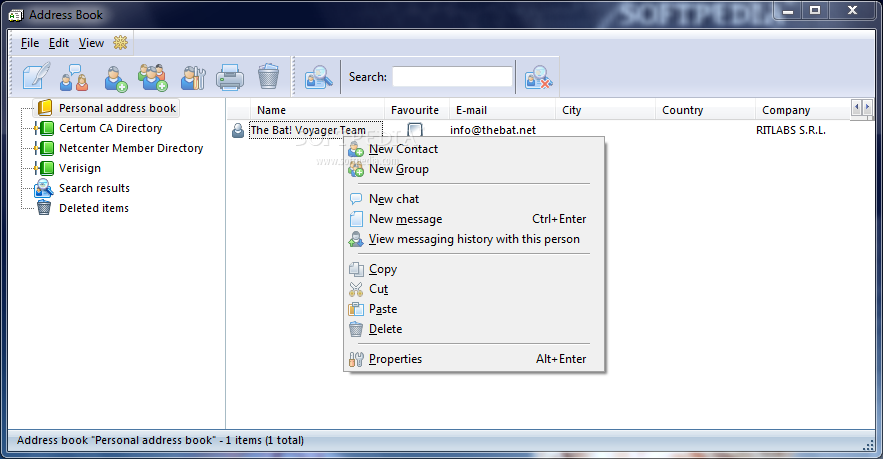
Task: Click the speech bubble icon next to New chat
Action: [x=356, y=199]
